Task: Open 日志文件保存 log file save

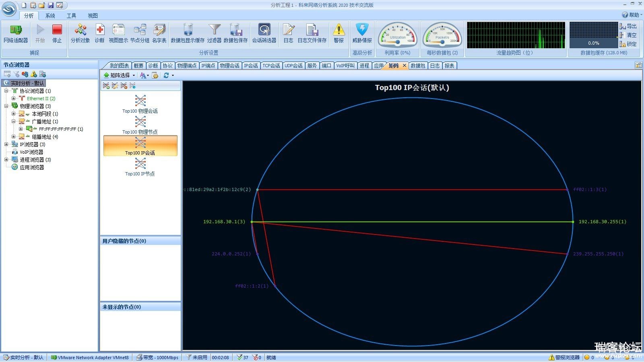Action: coord(312,34)
